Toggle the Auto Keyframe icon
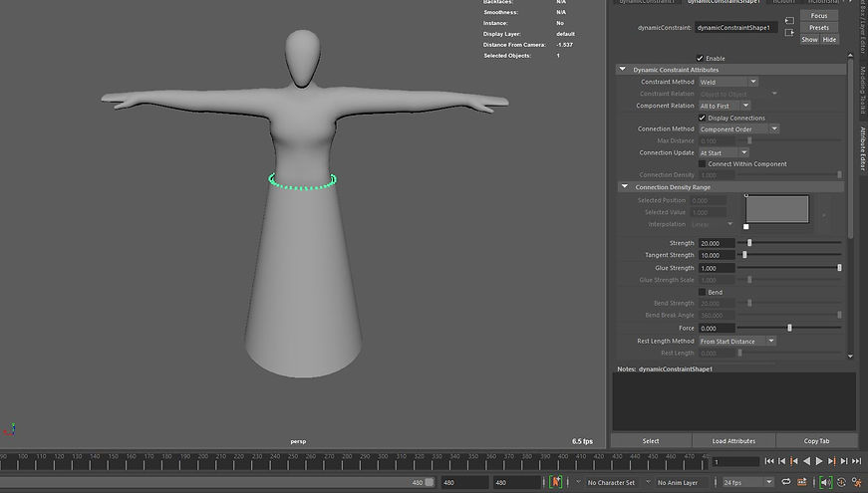This screenshot has height=493, width=868. click(x=556, y=482)
